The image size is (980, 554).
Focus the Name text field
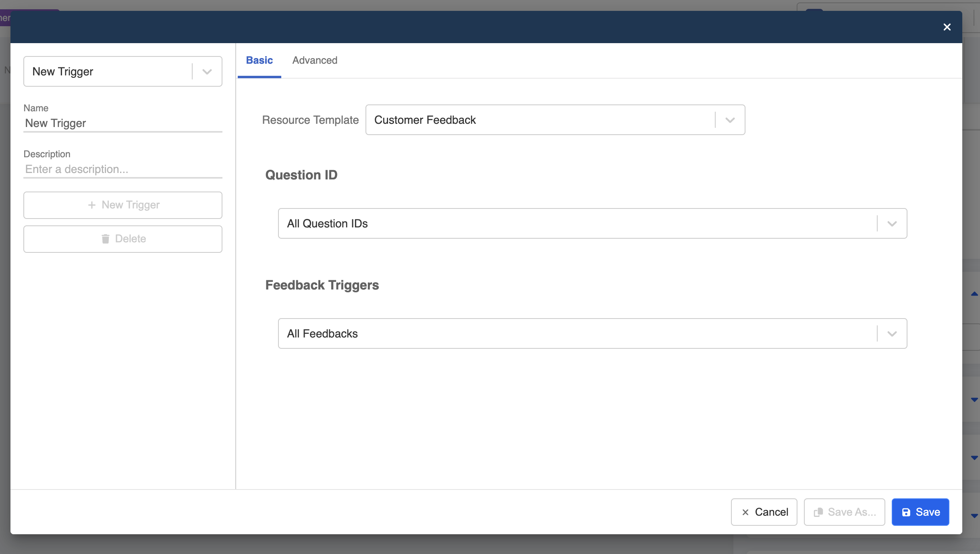coord(122,123)
